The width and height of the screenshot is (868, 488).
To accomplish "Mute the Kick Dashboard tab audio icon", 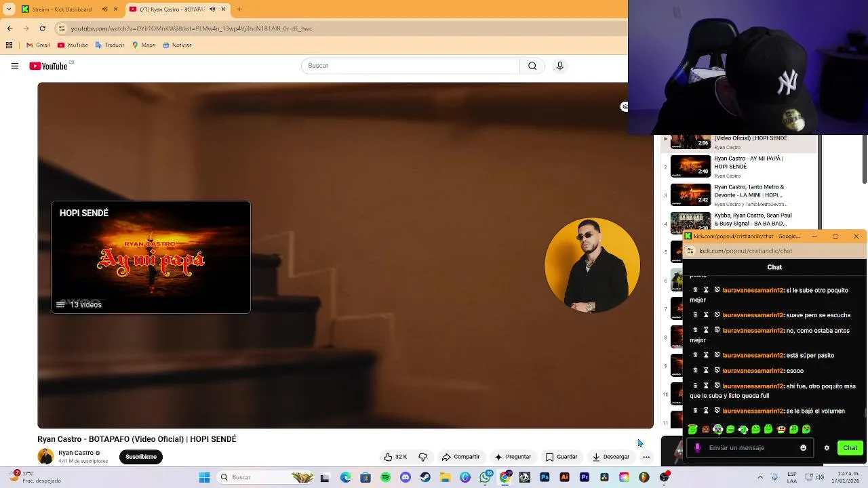I will pos(104,9).
